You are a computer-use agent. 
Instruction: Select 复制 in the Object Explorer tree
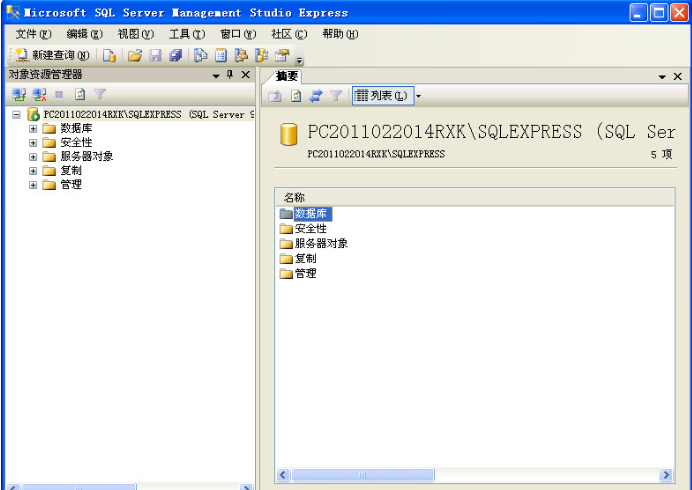click(x=71, y=170)
